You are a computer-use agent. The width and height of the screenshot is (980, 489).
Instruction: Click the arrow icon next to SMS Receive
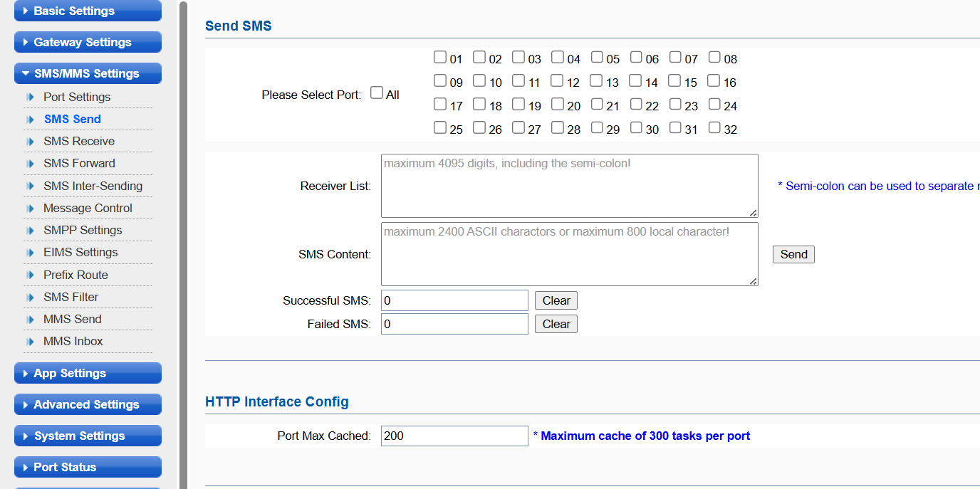tap(30, 142)
